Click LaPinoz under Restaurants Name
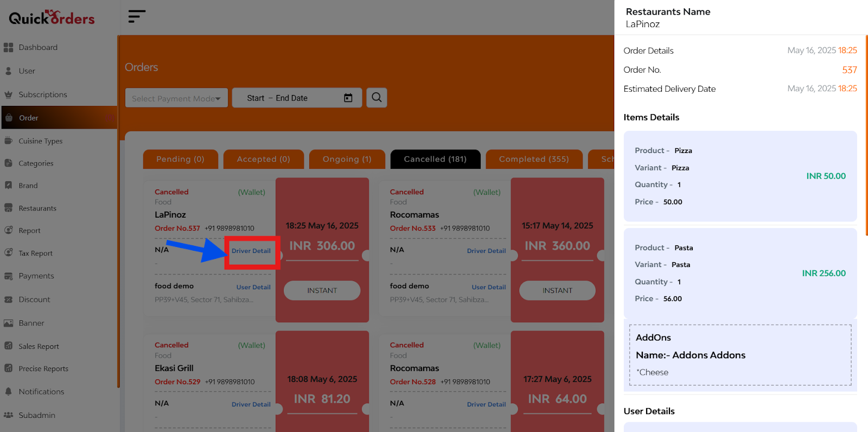Viewport: 868px width, 432px height. (643, 24)
